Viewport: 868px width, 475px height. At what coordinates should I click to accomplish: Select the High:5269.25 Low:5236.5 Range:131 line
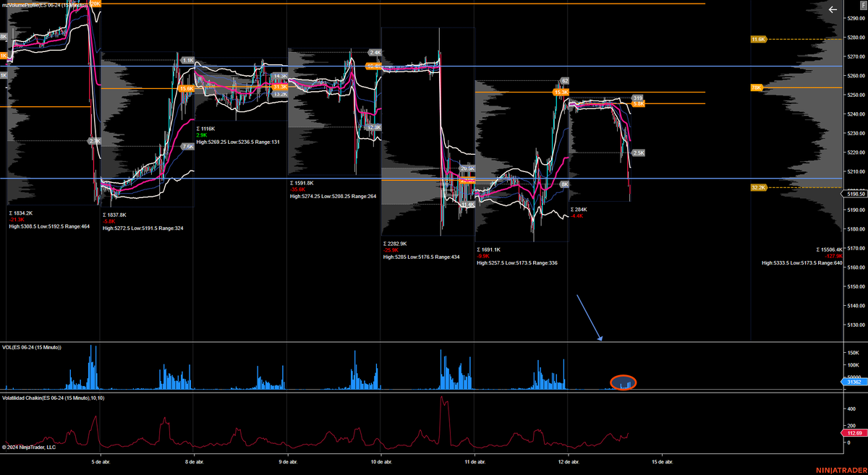pyautogui.click(x=238, y=142)
